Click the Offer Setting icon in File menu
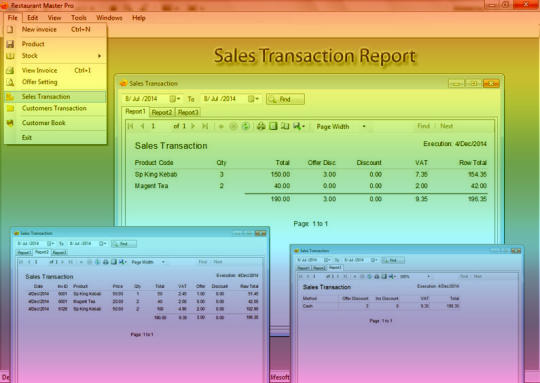540x383 pixels. click(x=10, y=82)
